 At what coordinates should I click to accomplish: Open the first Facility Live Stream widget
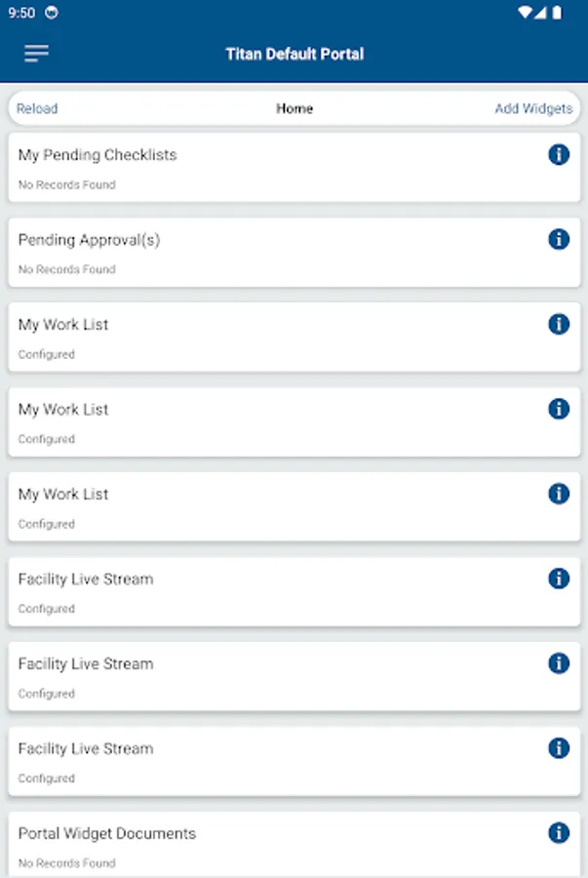[294, 592]
